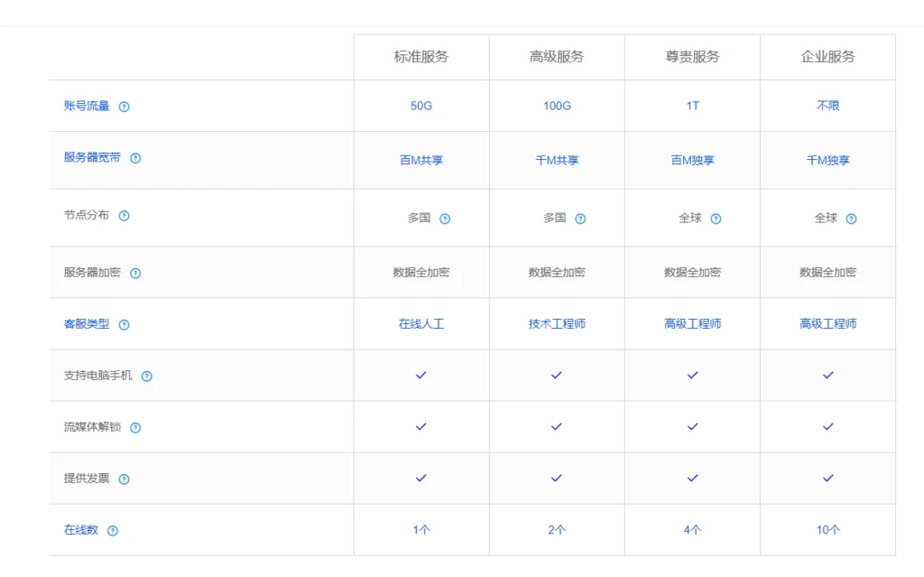Select the 标准服务 column header
924x577 pixels.
click(x=420, y=57)
